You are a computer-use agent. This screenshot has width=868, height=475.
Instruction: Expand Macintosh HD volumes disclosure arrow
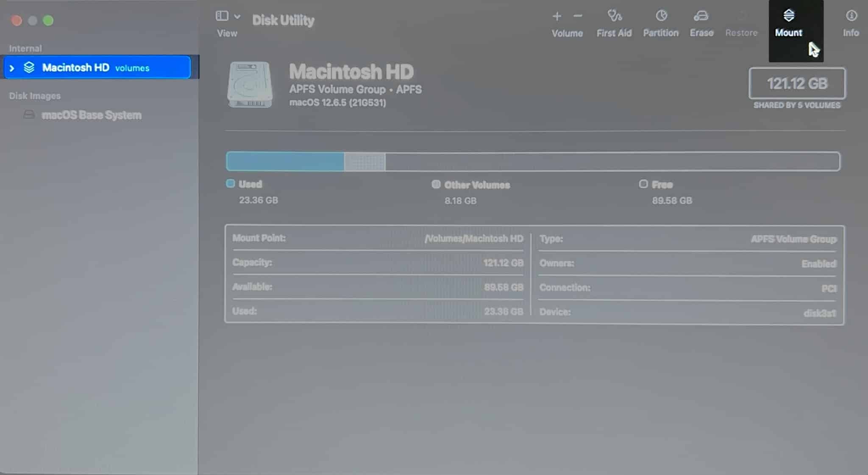click(x=12, y=68)
